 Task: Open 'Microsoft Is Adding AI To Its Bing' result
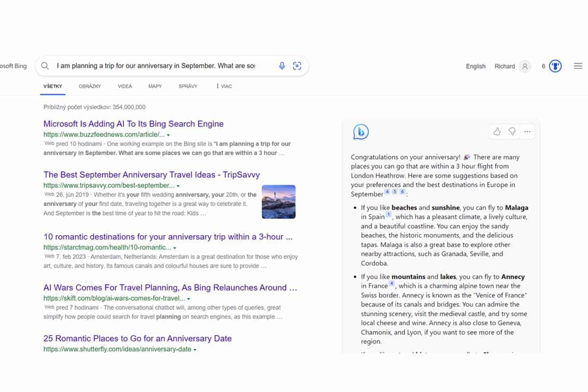(133, 124)
